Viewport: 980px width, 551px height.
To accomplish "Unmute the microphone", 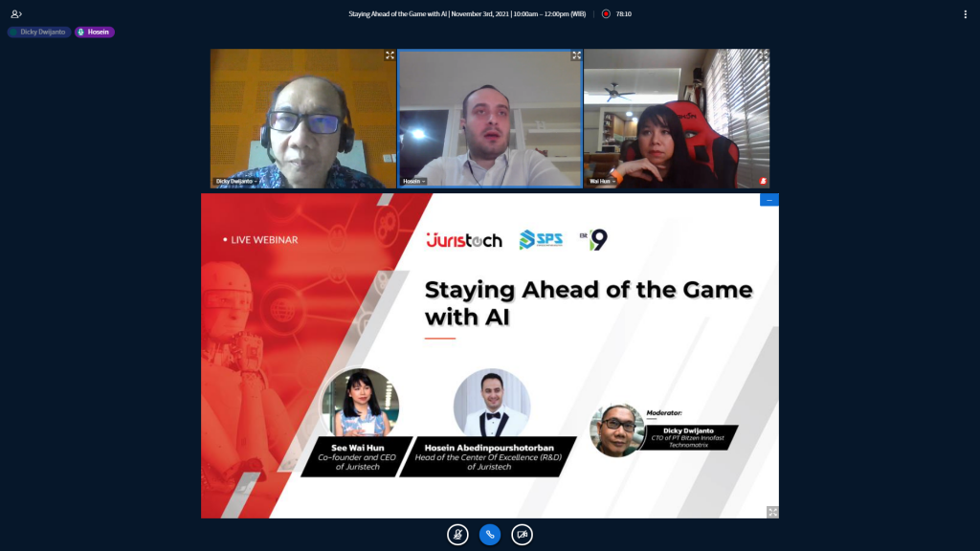I will click(x=457, y=535).
